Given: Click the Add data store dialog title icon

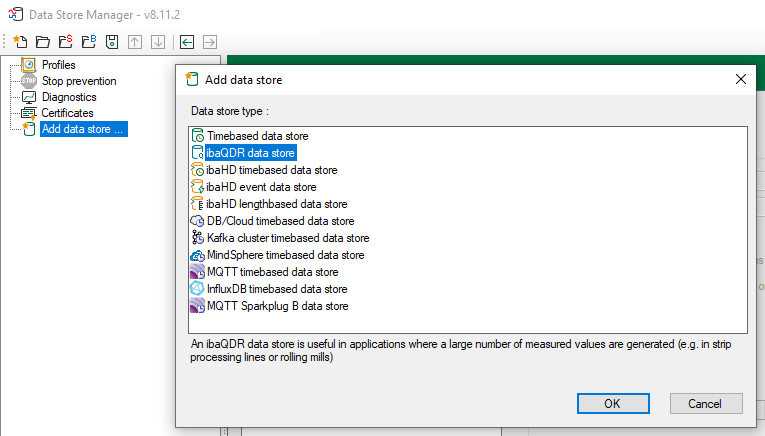Looking at the screenshot, I should [x=192, y=79].
